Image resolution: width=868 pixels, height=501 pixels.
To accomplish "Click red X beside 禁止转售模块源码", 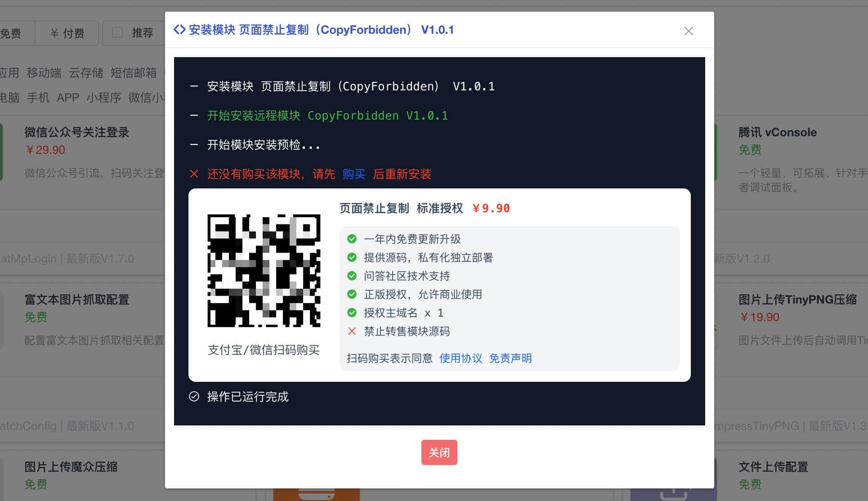I will coord(352,331).
